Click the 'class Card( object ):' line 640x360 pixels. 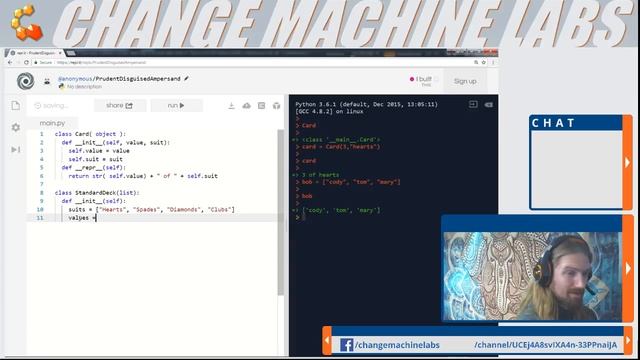tap(90, 134)
